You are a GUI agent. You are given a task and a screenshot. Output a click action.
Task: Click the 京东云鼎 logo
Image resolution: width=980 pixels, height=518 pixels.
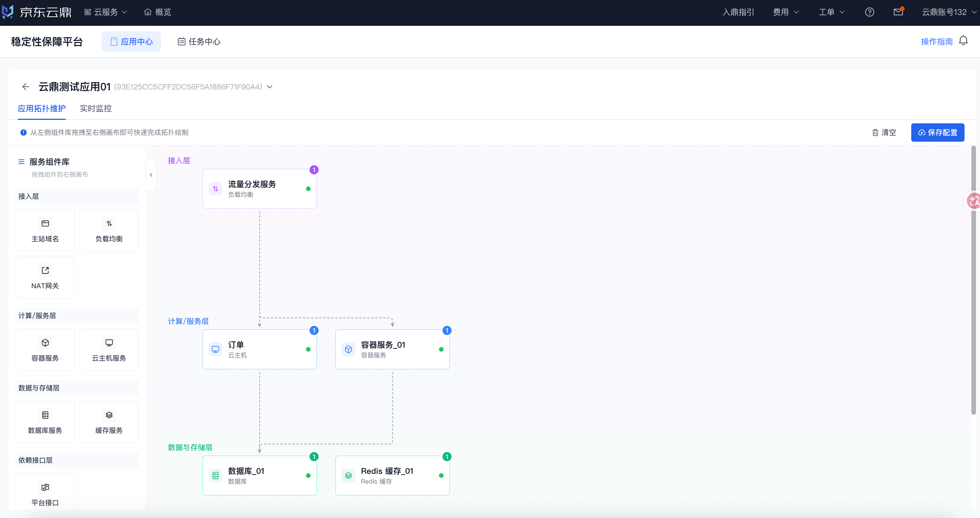(x=37, y=12)
